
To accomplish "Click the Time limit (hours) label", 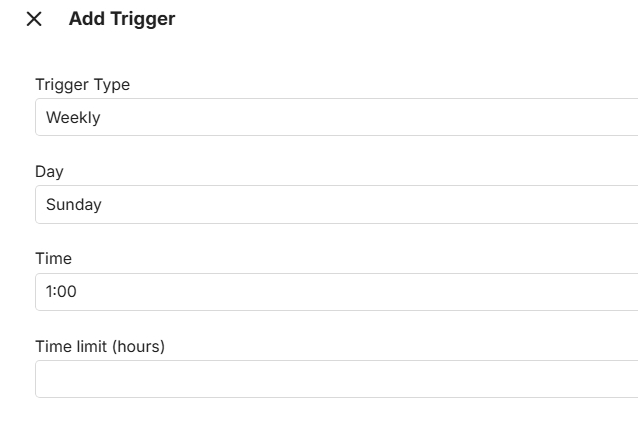I will (x=100, y=347).
